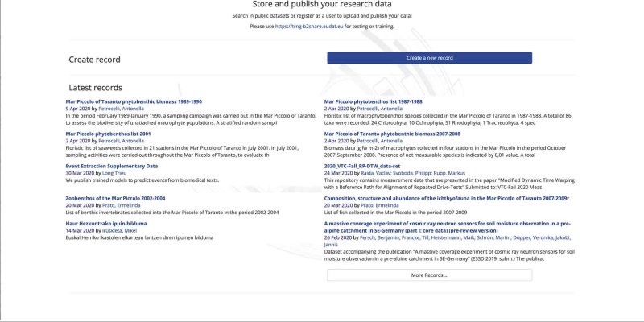Open the More Records button

click(429, 275)
